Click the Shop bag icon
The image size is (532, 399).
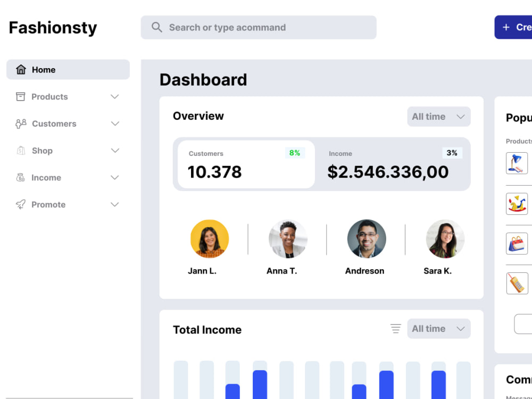pyautogui.click(x=21, y=151)
